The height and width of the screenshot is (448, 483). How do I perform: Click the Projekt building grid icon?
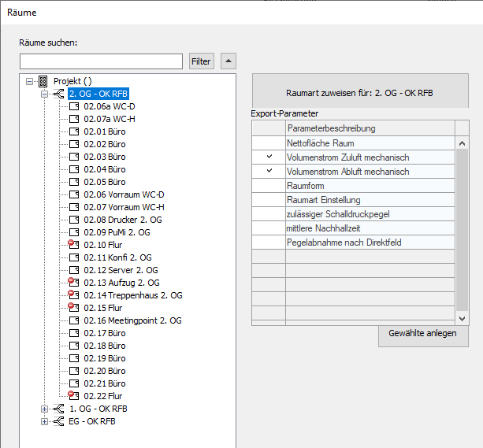tap(43, 81)
